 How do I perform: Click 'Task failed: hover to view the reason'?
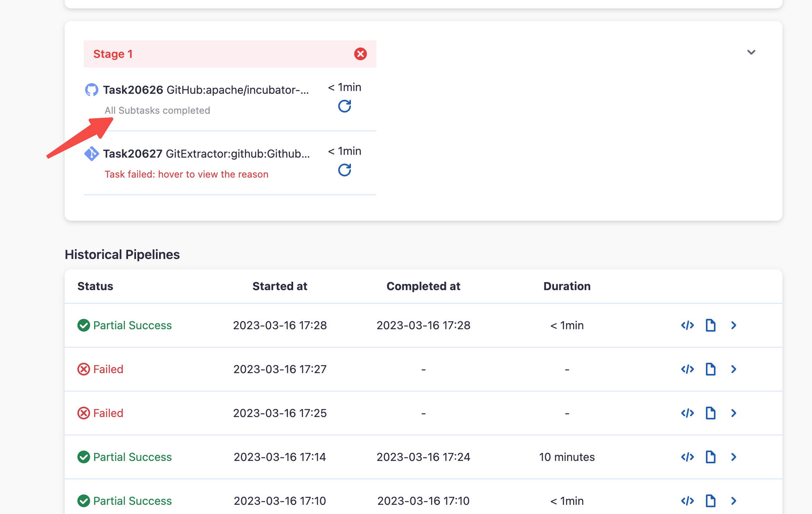[x=186, y=174]
